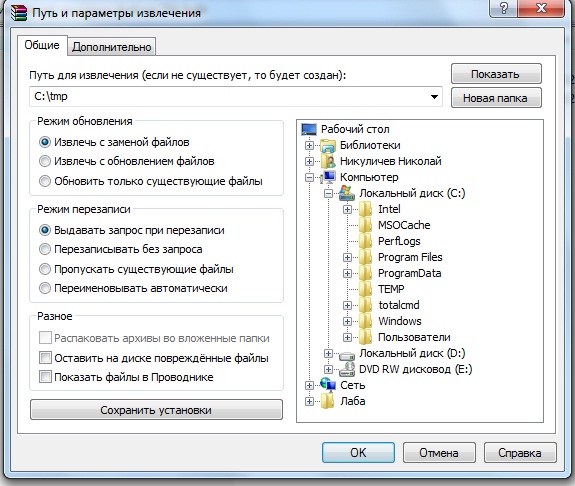The width and height of the screenshot is (575, 486).
Task: Click the Лаба folder icon
Action: pos(327,401)
